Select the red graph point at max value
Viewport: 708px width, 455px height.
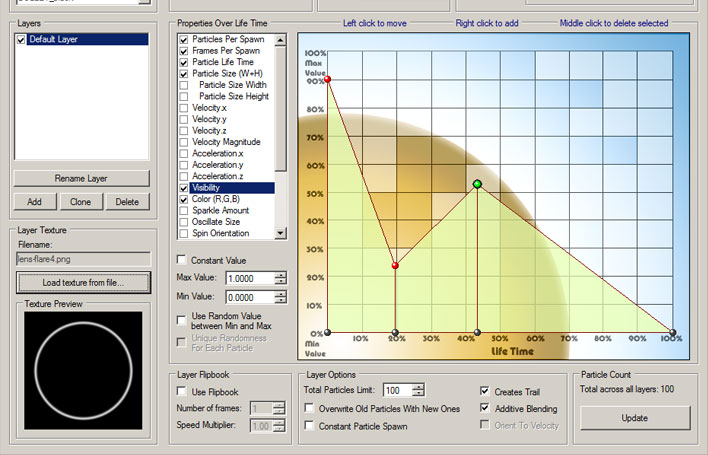327,79
